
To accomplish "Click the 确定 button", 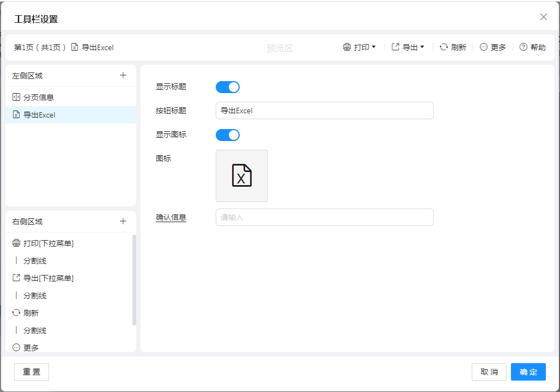I will 528,372.
